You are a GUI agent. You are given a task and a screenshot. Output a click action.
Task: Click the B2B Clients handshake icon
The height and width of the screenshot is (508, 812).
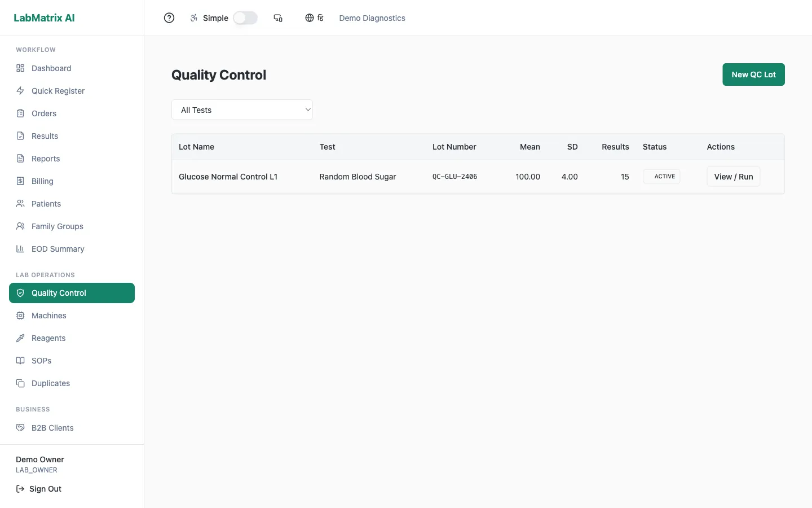[20, 428]
